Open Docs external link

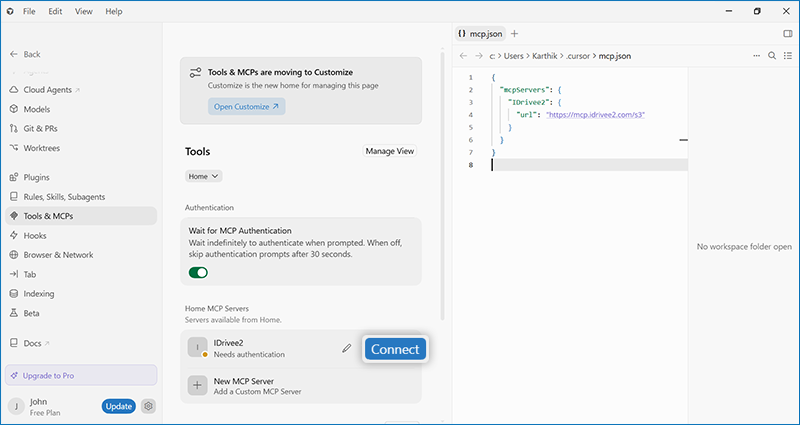coord(81,343)
